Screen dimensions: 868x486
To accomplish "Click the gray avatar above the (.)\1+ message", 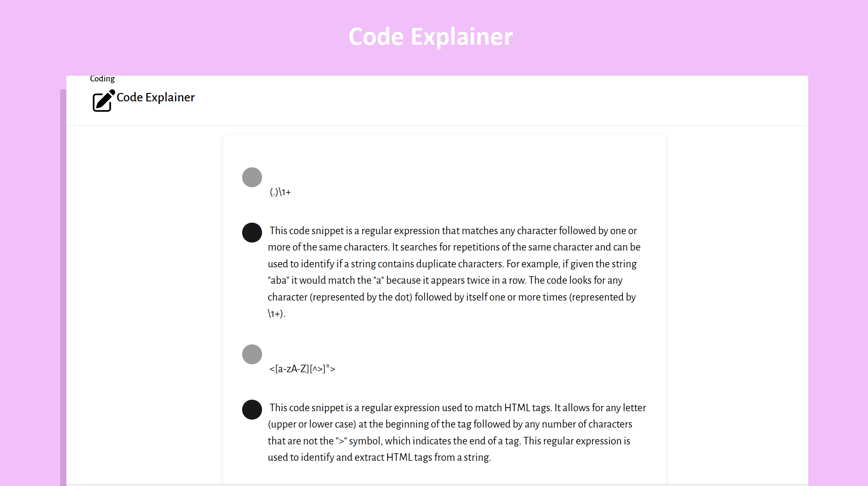I will coord(252,177).
